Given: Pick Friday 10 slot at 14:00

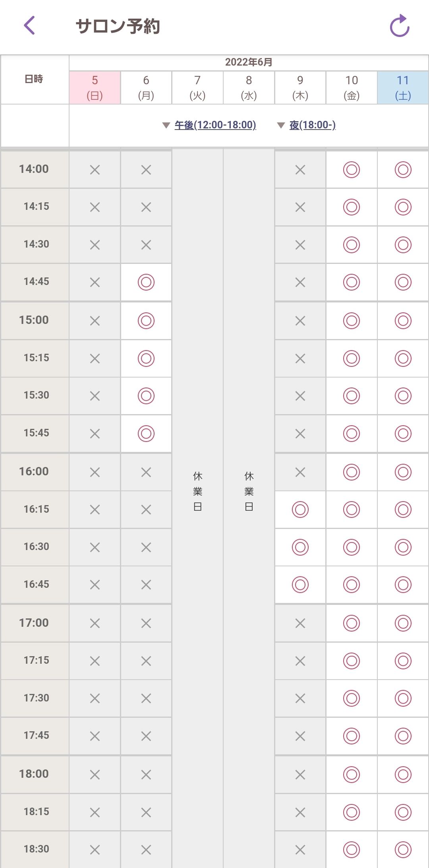Looking at the screenshot, I should (x=352, y=170).
